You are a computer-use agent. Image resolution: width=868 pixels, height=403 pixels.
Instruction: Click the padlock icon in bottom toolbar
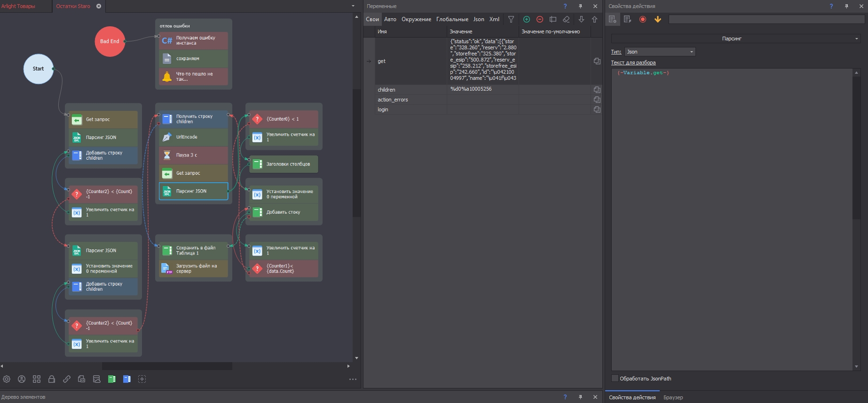tap(52, 379)
